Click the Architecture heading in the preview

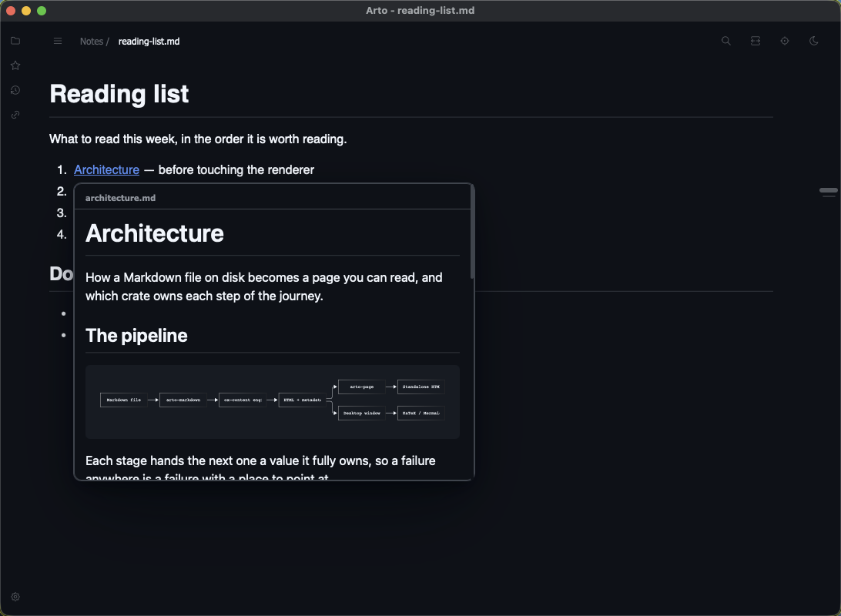coord(155,233)
